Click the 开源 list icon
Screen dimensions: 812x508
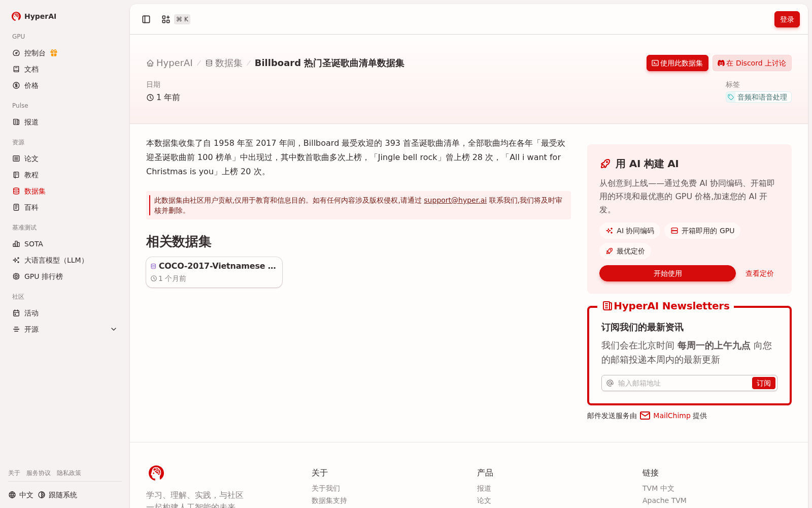coord(16,329)
